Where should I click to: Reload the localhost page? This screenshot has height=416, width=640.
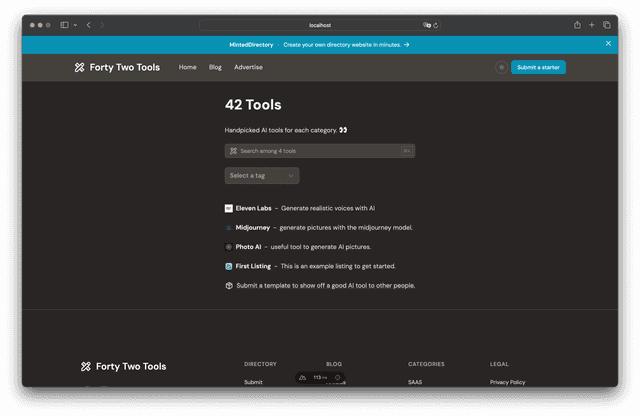point(436,25)
